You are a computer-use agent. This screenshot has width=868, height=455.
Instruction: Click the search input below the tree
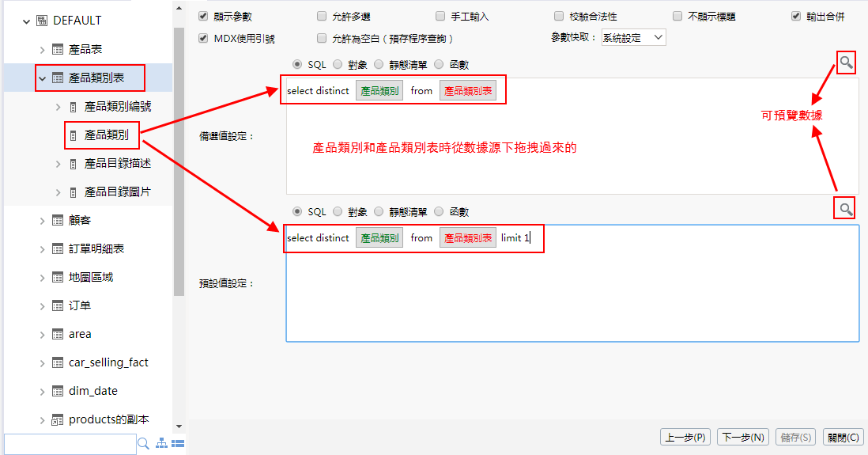coord(70,444)
